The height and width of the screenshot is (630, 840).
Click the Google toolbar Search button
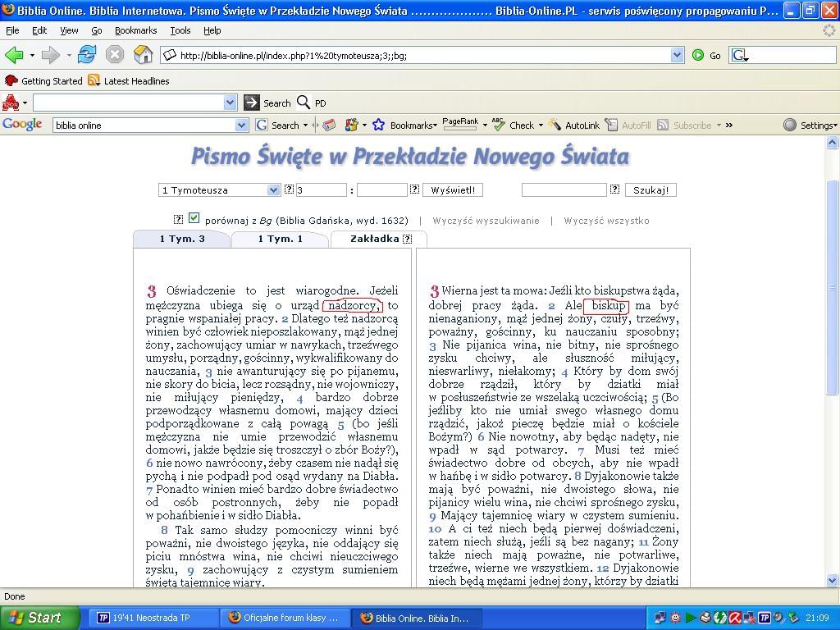[x=277, y=126]
